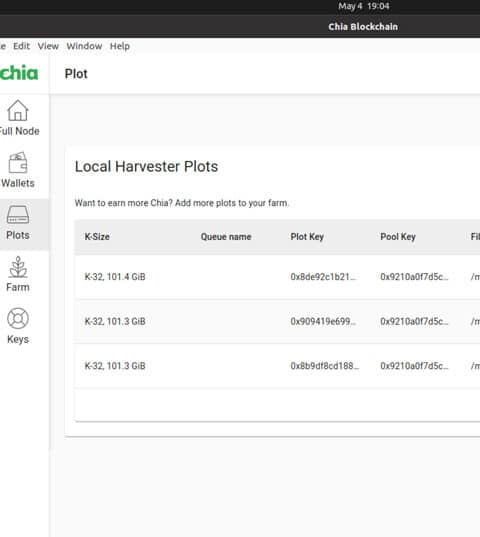The image size is (480, 537).
Task: Open the View menu
Action: [48, 46]
